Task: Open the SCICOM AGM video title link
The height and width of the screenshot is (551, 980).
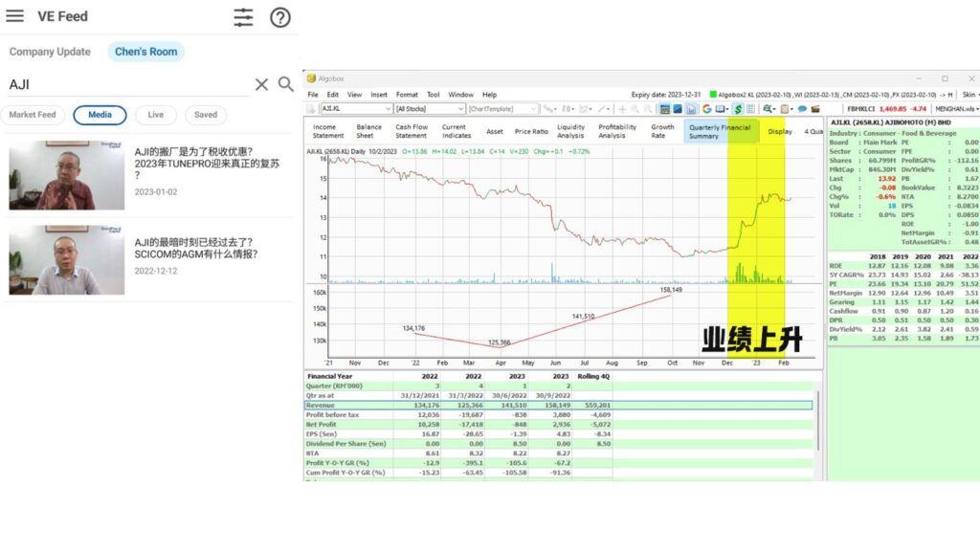Action: coord(195,248)
